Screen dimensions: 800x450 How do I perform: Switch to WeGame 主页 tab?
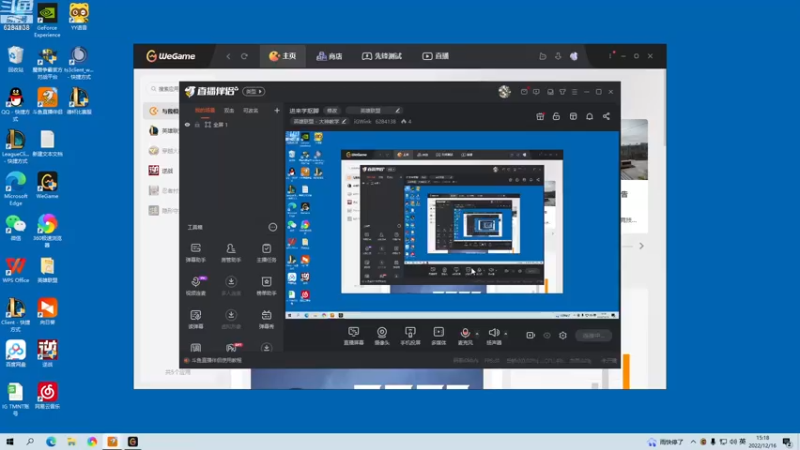[283, 56]
